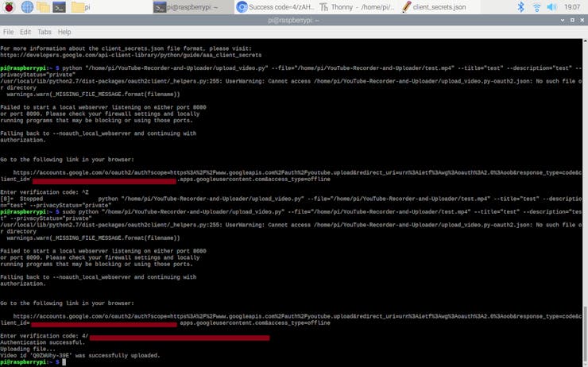Image resolution: width=588 pixels, height=367 pixels.
Task: Click the 'Authentication successful.' line
Action: (x=43, y=342)
